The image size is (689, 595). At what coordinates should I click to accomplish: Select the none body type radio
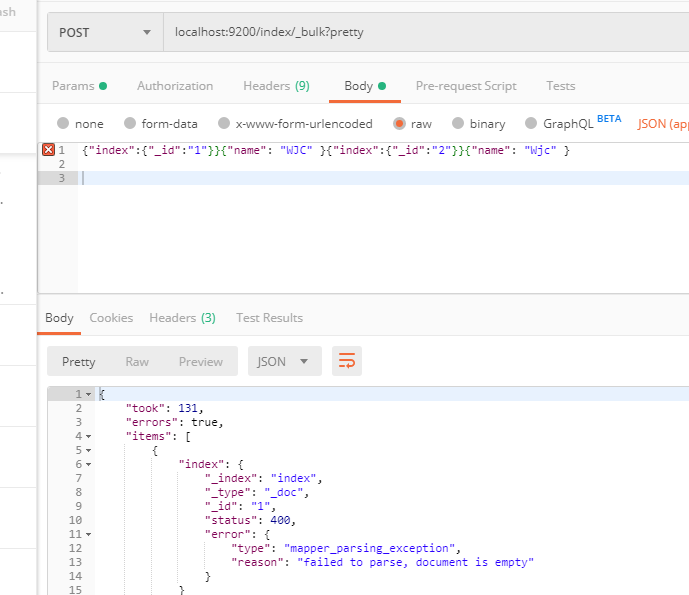pyautogui.click(x=63, y=123)
